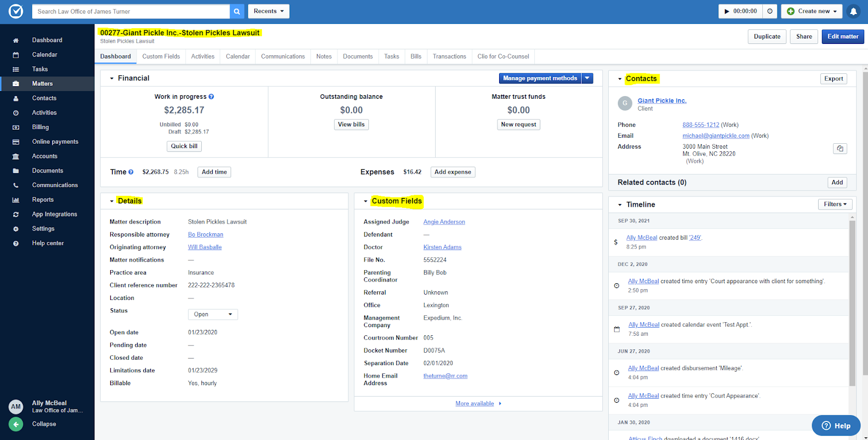Click the Settings gear icon in sidebar
The height and width of the screenshot is (440, 868).
point(16,229)
